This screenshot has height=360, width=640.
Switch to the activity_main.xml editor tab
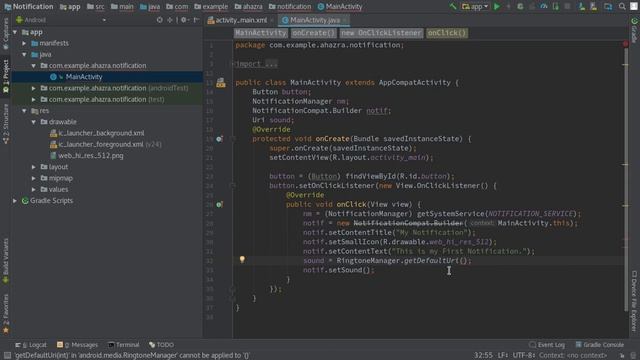pos(240,20)
